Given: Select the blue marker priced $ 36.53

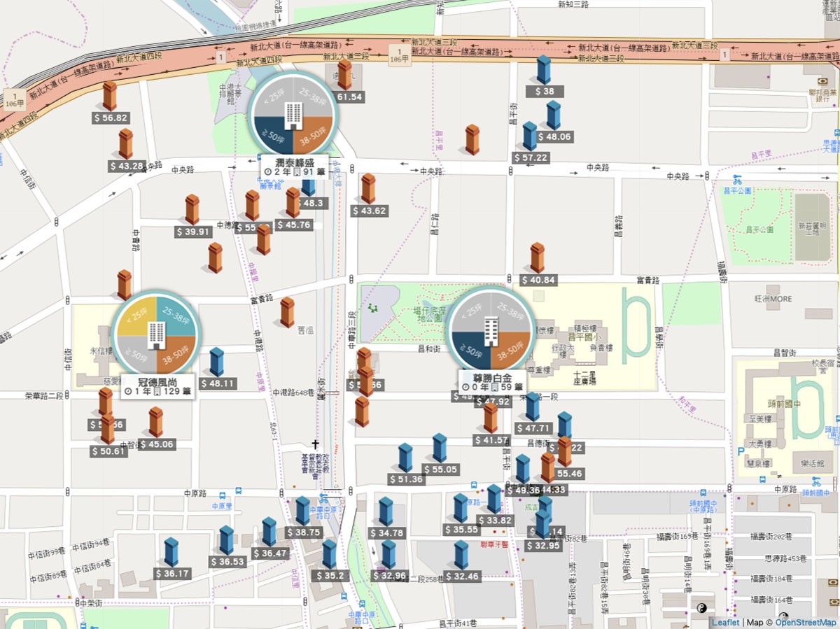Looking at the screenshot, I should click(x=226, y=540).
